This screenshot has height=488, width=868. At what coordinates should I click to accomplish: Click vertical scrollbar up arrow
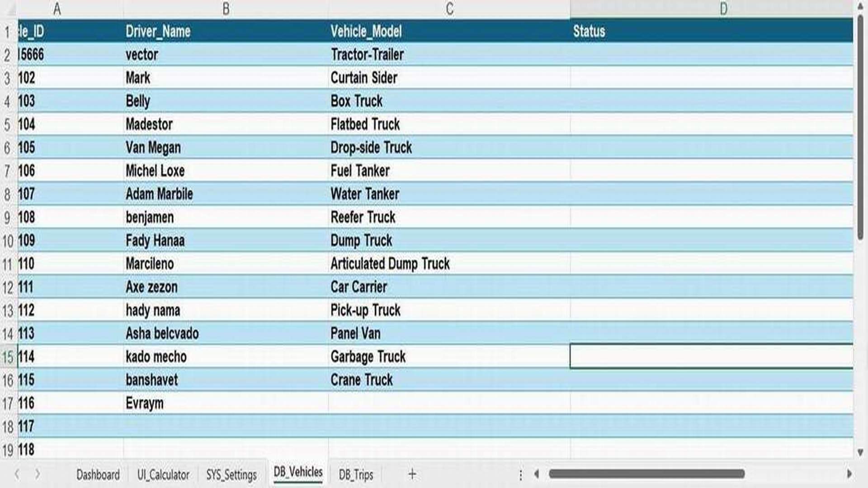(x=860, y=6)
